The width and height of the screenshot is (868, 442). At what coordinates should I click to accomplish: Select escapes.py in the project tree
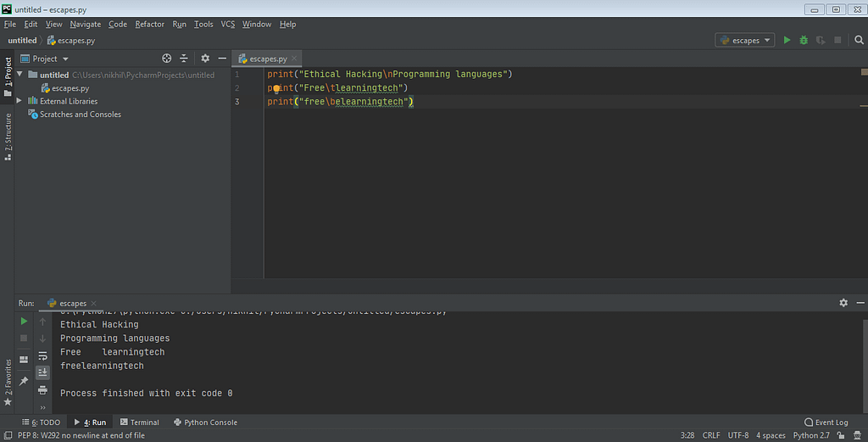64,88
